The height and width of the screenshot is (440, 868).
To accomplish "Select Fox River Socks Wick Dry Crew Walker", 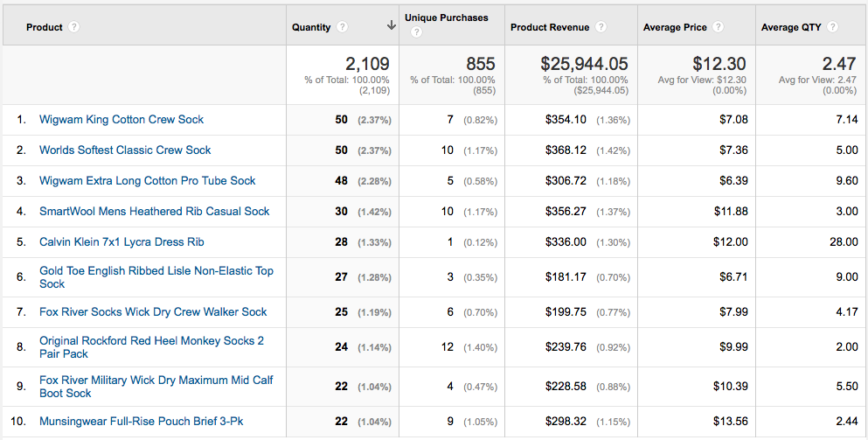I will (153, 312).
